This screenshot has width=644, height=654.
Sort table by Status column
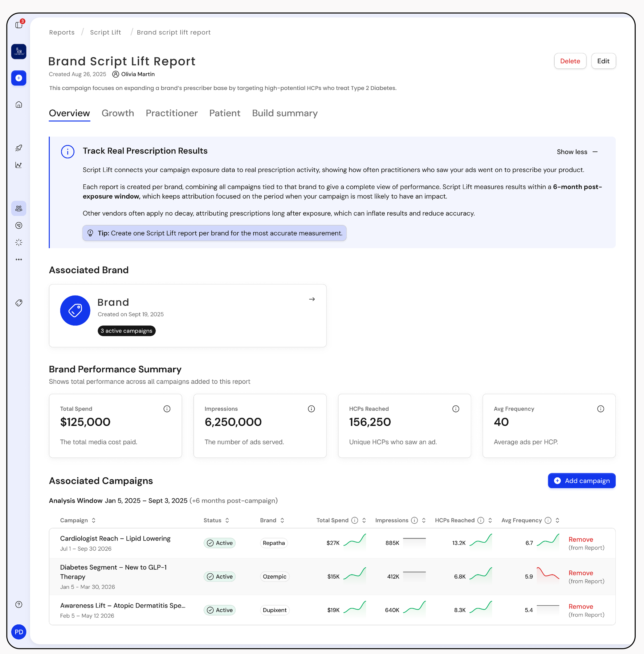tap(227, 520)
